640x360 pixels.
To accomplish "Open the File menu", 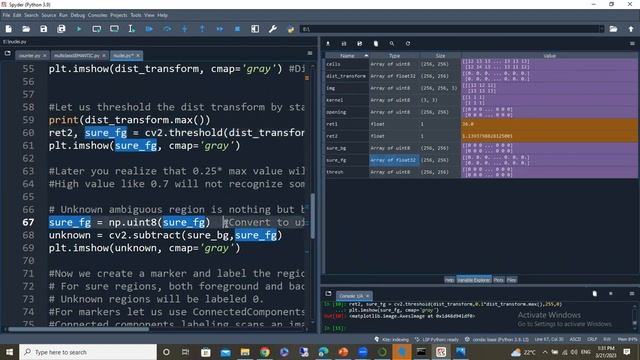I will (7, 15).
